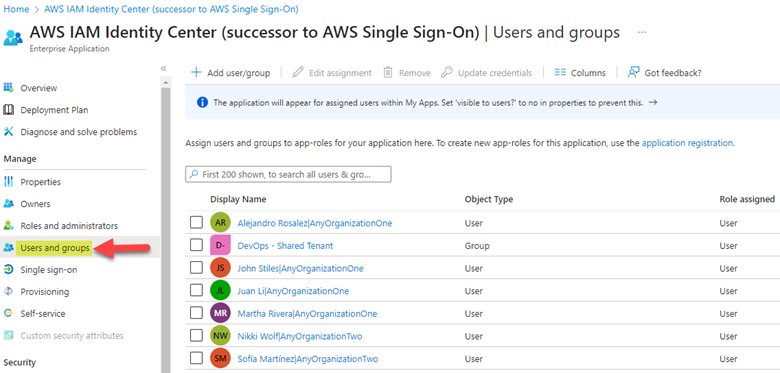Click the Provisioning cycle icon
Image resolution: width=780 pixels, height=373 pixels.
click(8, 291)
